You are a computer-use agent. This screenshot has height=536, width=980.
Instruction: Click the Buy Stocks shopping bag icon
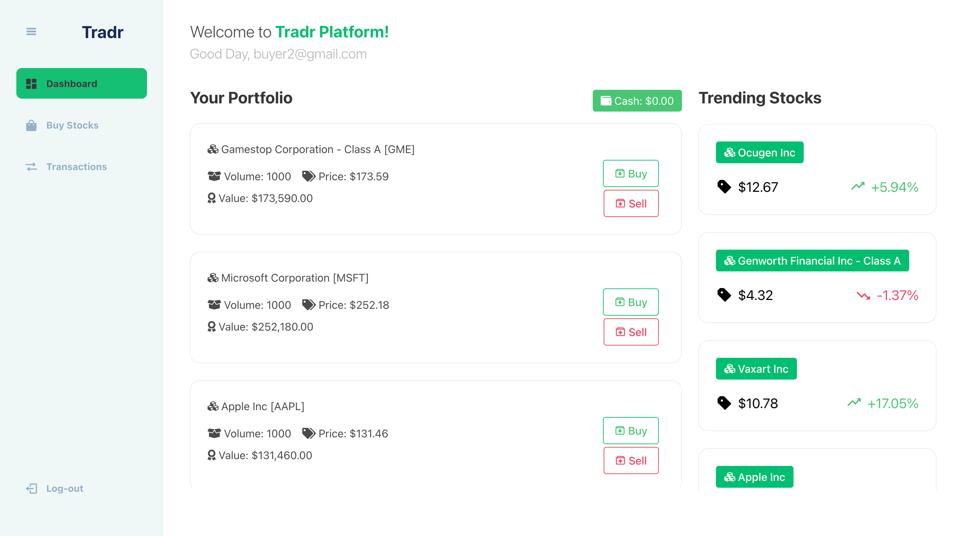[31, 125]
